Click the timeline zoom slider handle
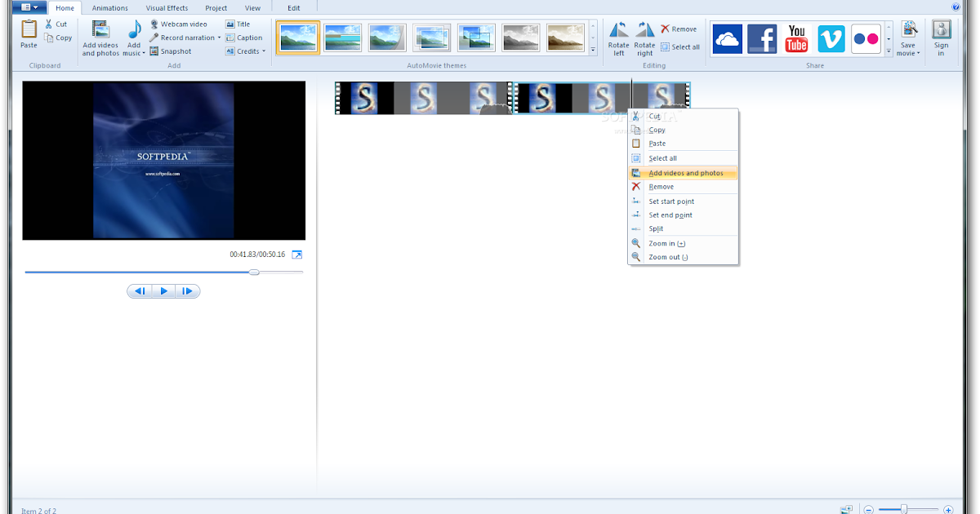This screenshot has width=980, height=514. [904, 509]
